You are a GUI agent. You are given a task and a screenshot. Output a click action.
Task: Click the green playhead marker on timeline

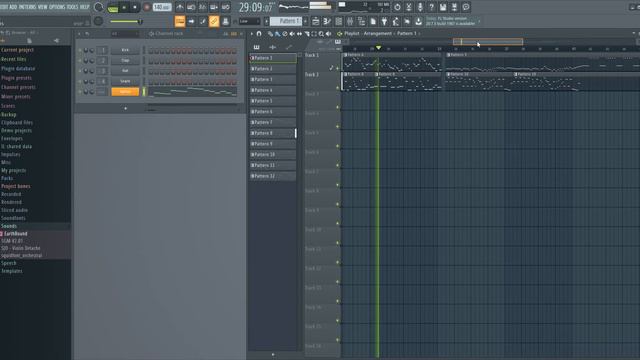coord(378,48)
